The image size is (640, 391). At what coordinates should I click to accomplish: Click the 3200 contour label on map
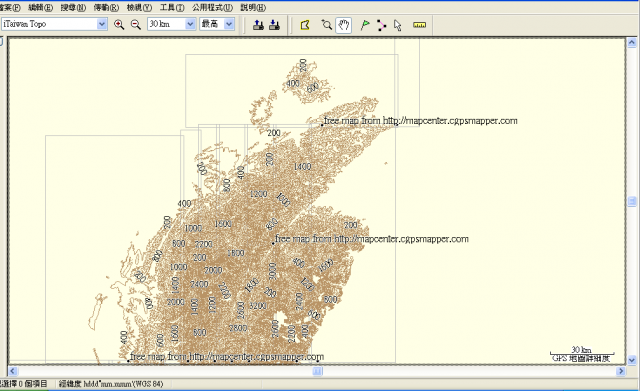click(x=258, y=305)
